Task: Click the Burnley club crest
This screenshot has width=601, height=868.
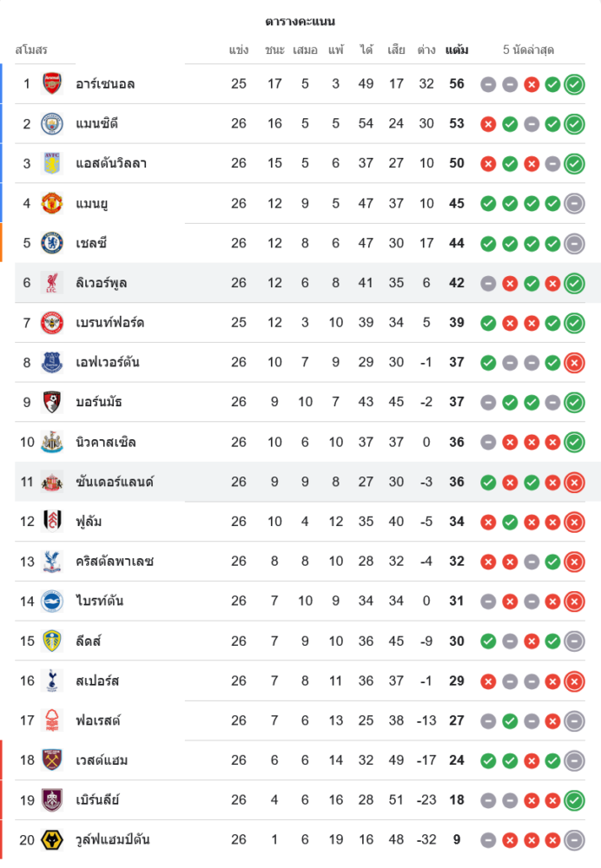Action: coord(52,799)
